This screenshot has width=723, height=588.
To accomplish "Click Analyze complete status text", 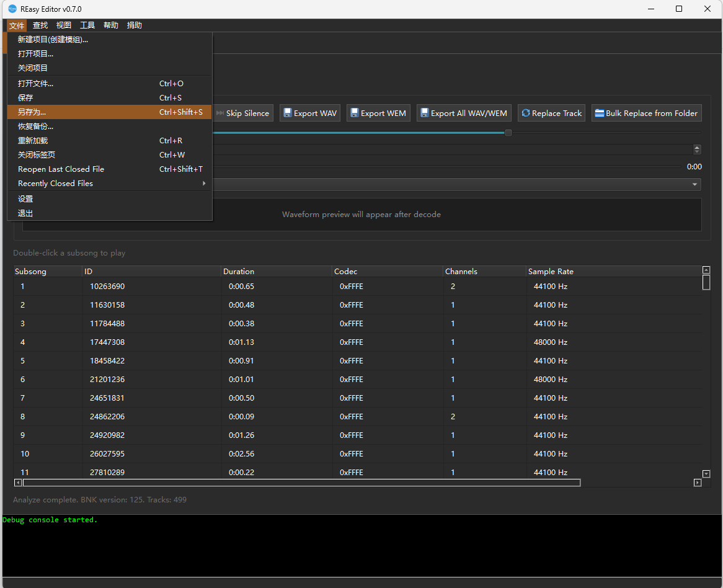I will coord(100,500).
